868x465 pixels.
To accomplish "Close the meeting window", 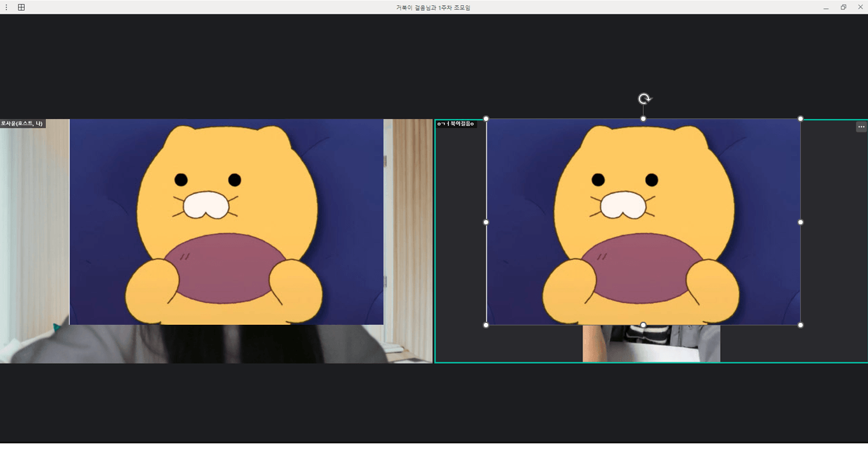I will [860, 8].
